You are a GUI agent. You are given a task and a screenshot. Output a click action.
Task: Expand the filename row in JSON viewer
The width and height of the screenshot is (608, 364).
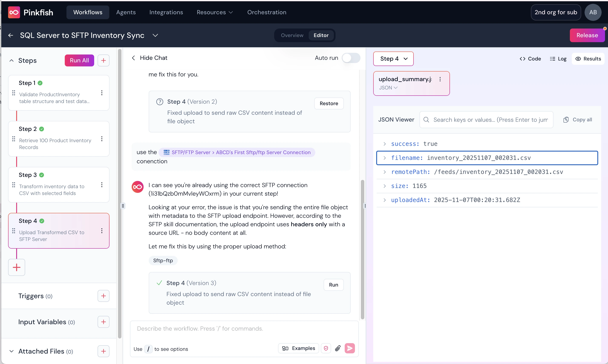385,158
